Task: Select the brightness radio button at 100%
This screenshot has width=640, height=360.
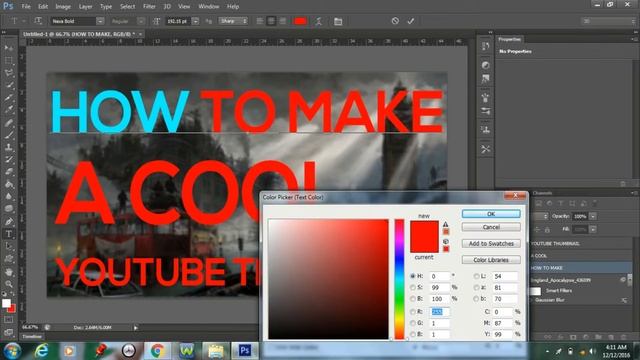Action: [x=412, y=299]
